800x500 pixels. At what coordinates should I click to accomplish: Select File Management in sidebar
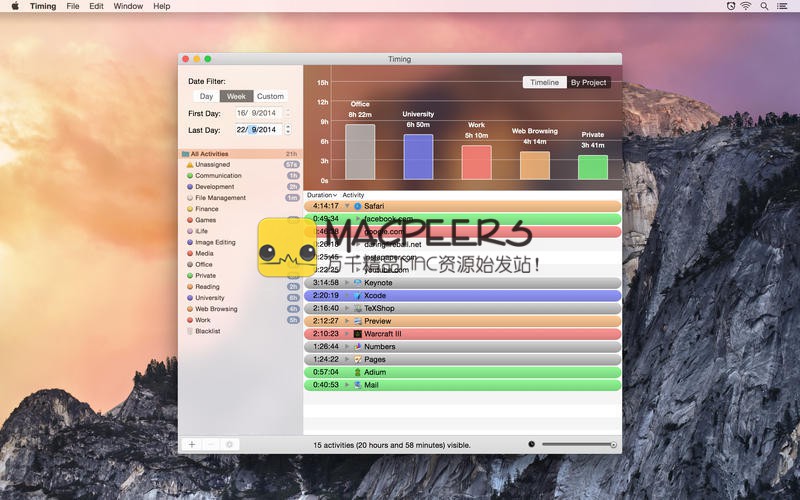point(240,198)
